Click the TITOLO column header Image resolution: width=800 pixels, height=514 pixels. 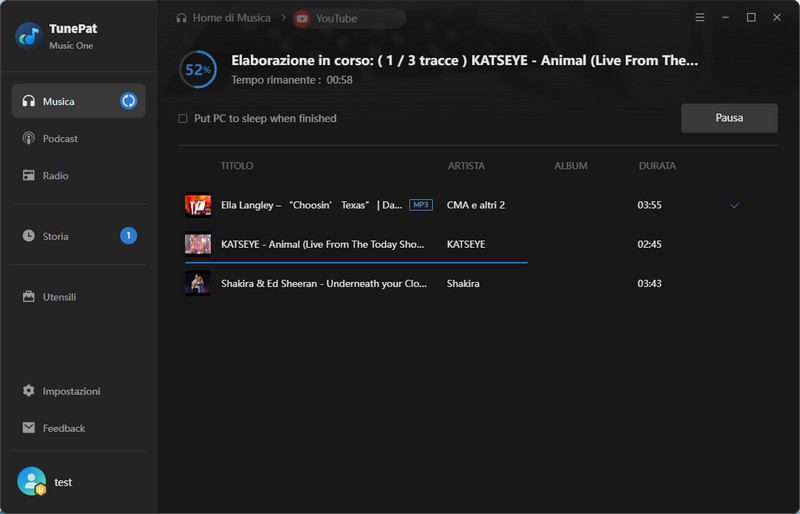(x=237, y=166)
